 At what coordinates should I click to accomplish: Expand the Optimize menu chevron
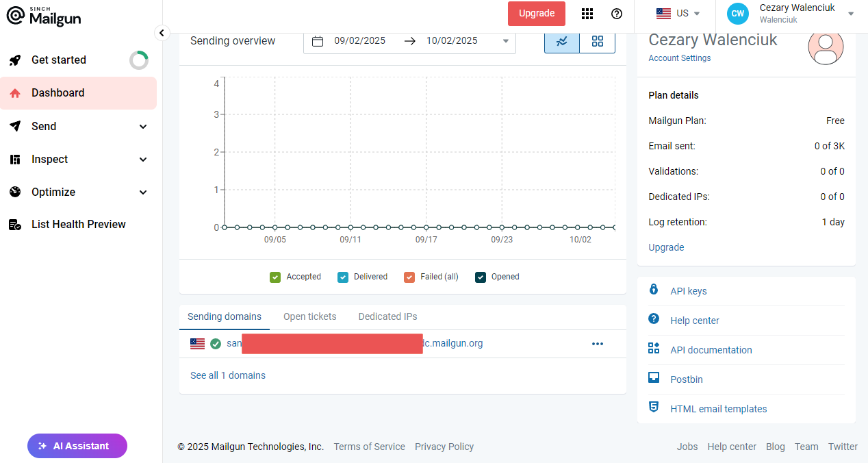(143, 192)
